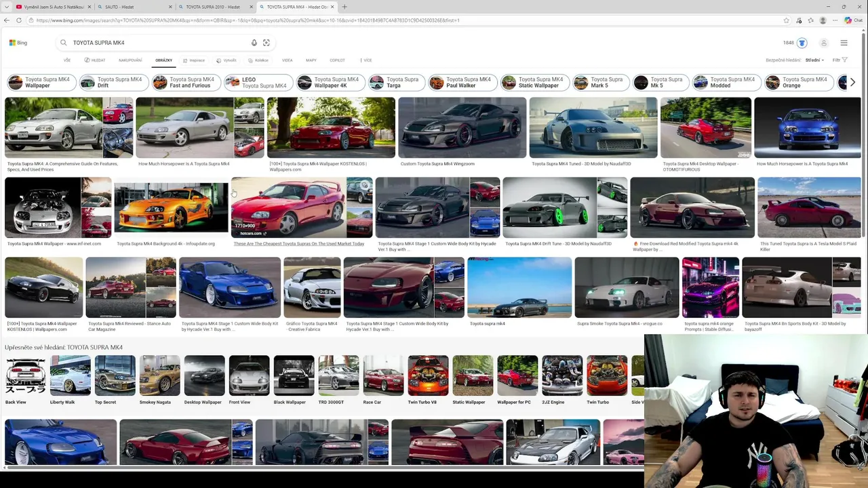The height and width of the screenshot is (488, 868).
Task: Open the Supra Smoke Toyota Supra MK4 image
Action: click(627, 287)
